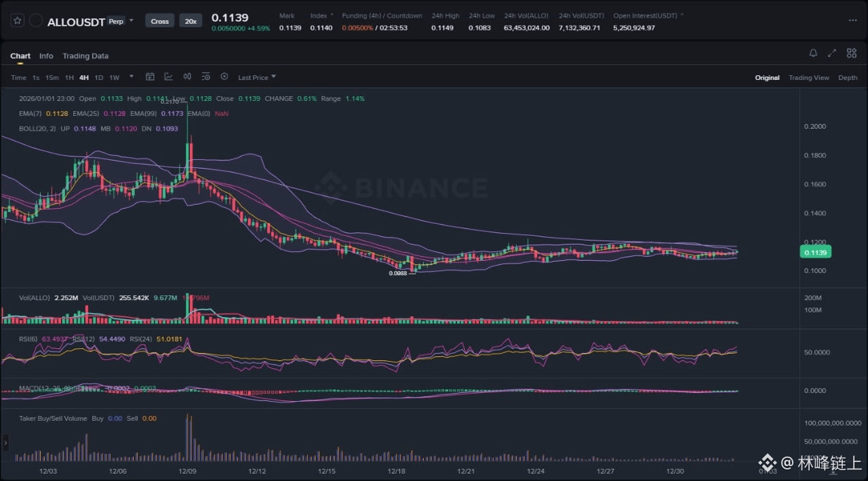The height and width of the screenshot is (481, 868).
Task: Switch to Trading View chart
Action: click(x=808, y=78)
